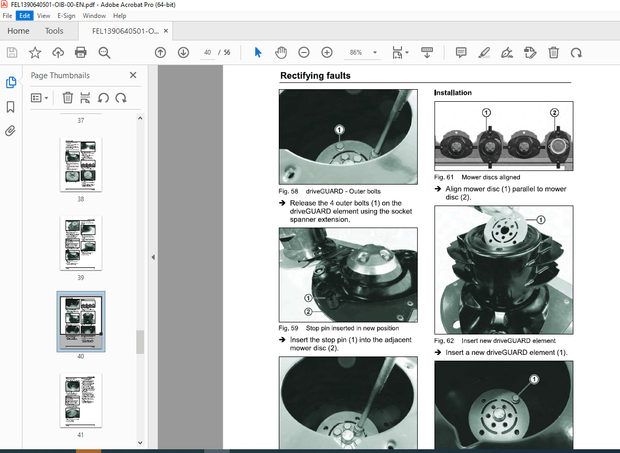Open Bookmarks sidebar panel
Image resolution: width=620 pixels, height=453 pixels.
(11, 107)
